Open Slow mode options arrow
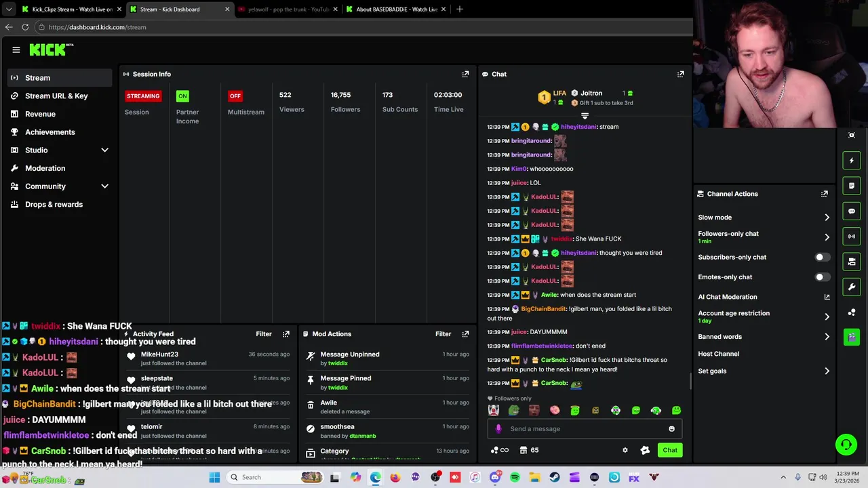Viewport: 868px width, 488px height. [x=827, y=218]
